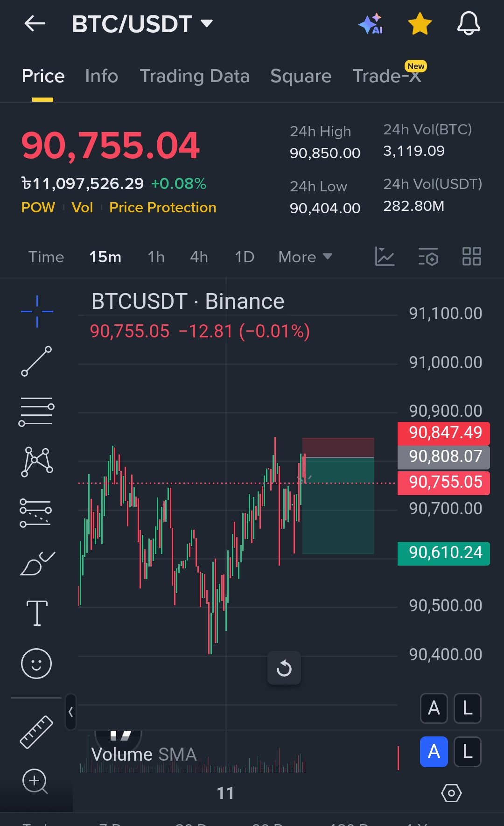Click the 24h High value 90,850.00
This screenshot has width=504, height=826.
[325, 153]
